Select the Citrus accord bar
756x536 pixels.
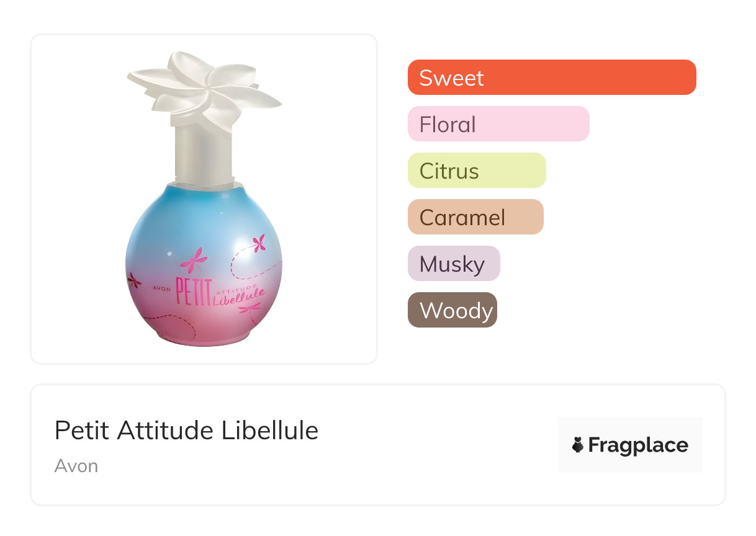click(477, 171)
